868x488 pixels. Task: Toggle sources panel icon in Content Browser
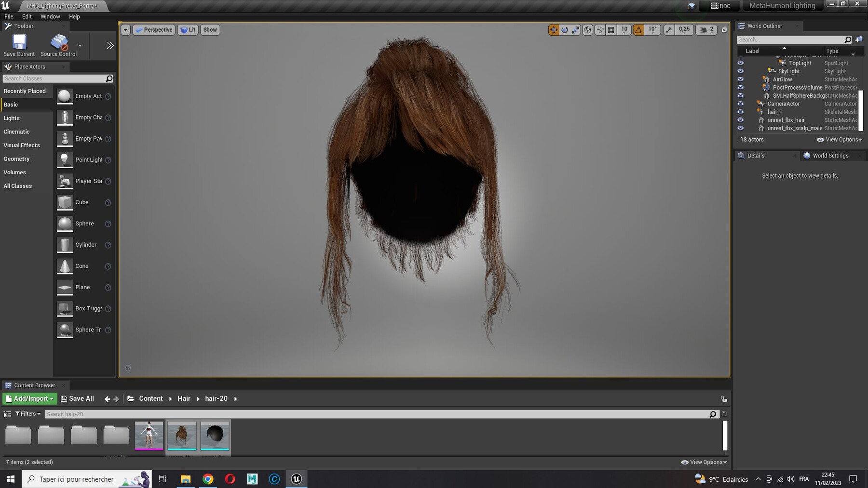click(x=7, y=414)
